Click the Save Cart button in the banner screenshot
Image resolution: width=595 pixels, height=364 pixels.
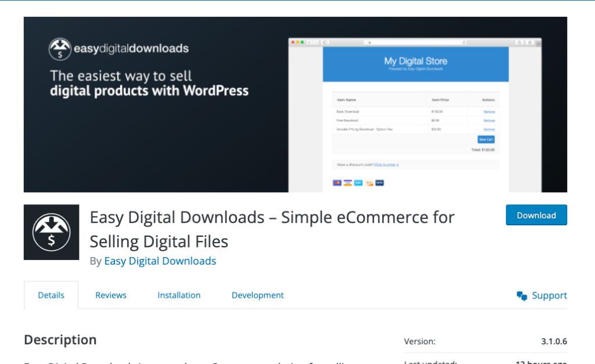[x=486, y=139]
